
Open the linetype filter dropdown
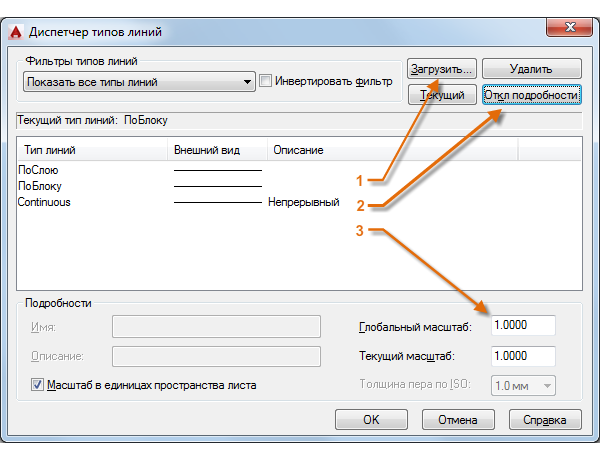(x=248, y=82)
